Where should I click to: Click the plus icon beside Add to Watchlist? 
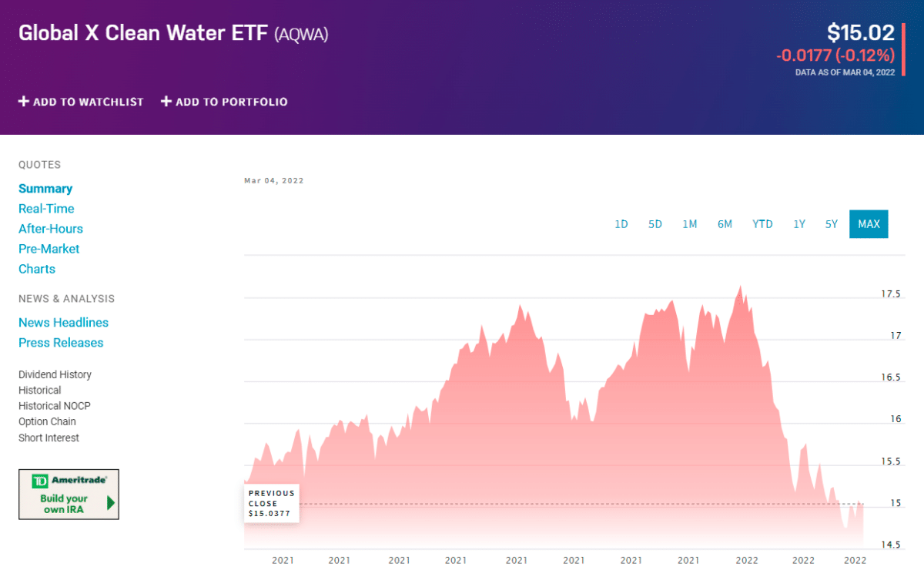coord(24,102)
